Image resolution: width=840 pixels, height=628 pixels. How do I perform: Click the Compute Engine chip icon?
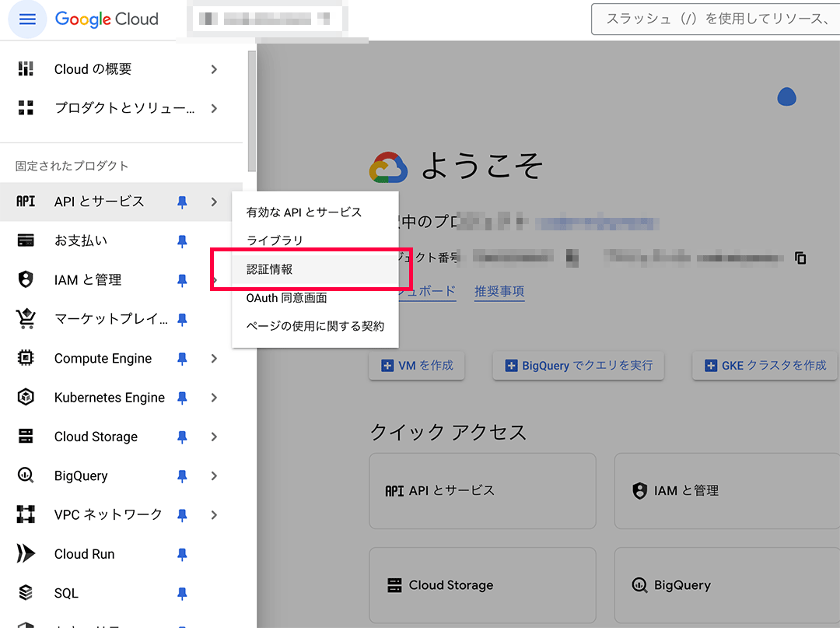click(26, 357)
